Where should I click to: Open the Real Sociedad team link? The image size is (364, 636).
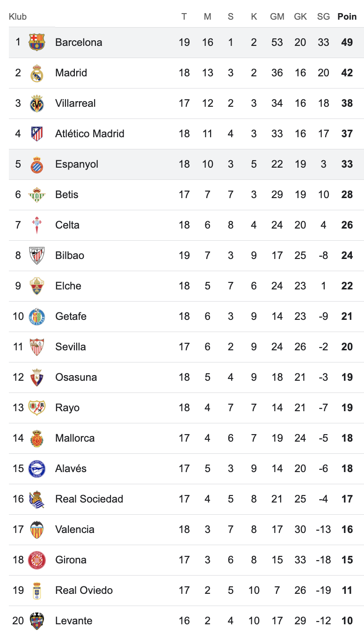point(89,499)
